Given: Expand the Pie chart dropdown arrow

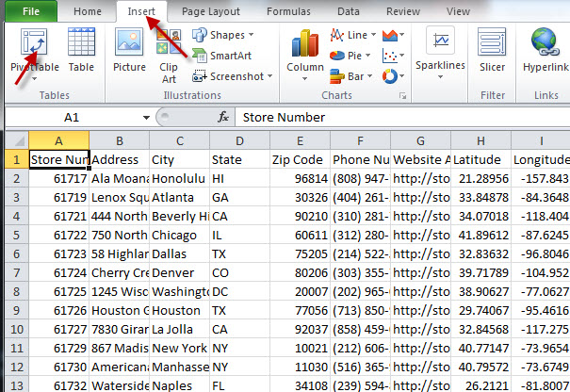Looking at the screenshot, I should 367,56.
